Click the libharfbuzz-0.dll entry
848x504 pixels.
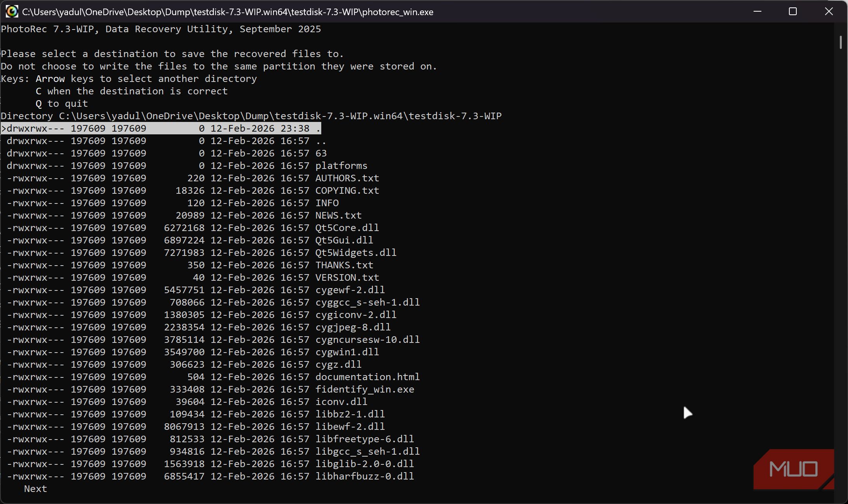(x=210, y=476)
